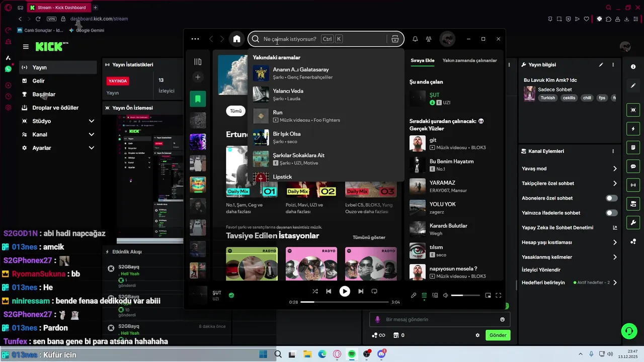Image resolution: width=644 pixels, height=362 pixels.
Task: Click Tümünü göster link
Action: pos(369,237)
